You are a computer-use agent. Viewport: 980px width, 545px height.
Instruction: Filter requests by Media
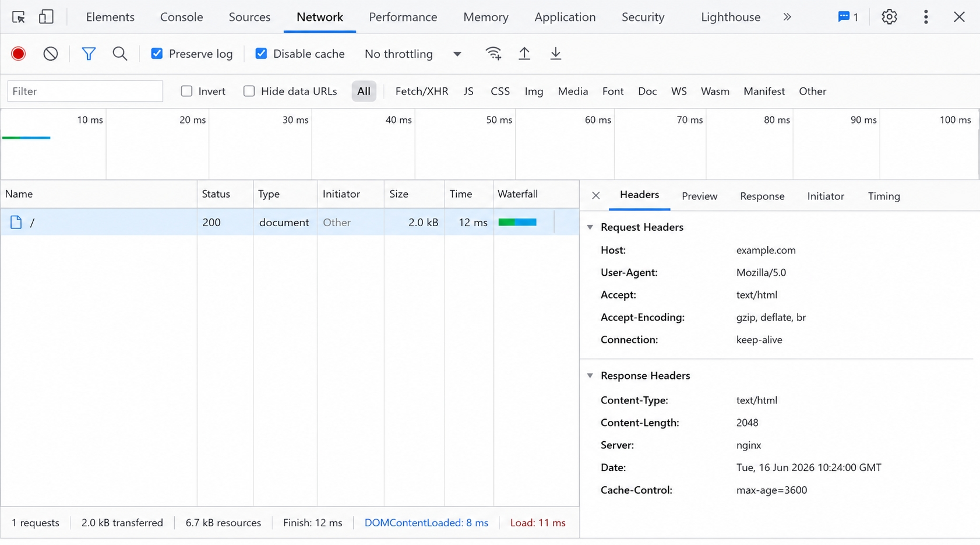(573, 91)
